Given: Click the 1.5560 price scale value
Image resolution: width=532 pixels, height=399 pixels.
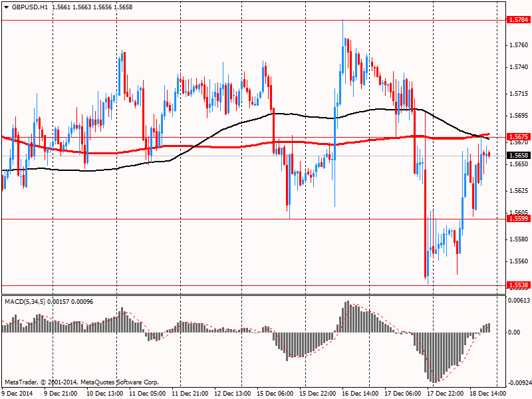Looking at the screenshot, I should tap(519, 261).
